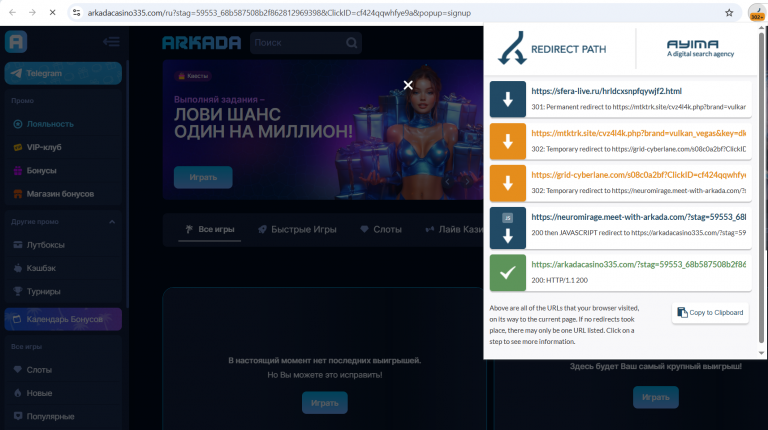The height and width of the screenshot is (430, 768).
Task: Collapse the sidebar menu toggle
Action: click(x=111, y=42)
